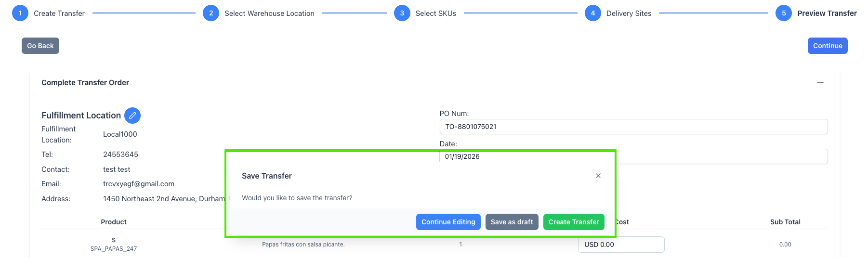This screenshot has width=868, height=258.
Task: Click step 5 circle for Preview Transfer
Action: pos(783,13)
